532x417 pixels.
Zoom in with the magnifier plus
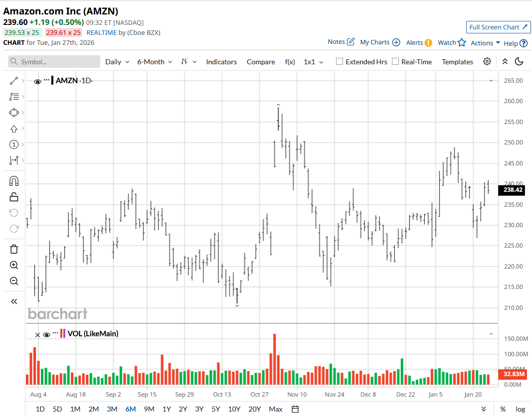point(14,265)
